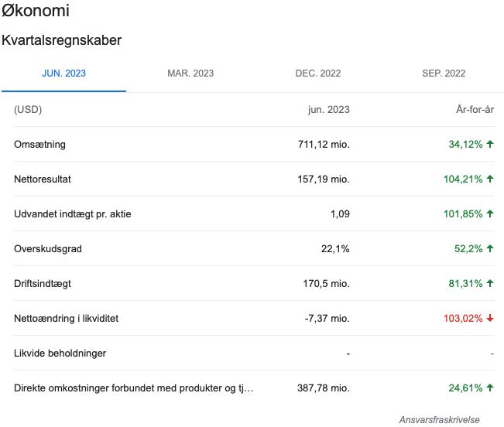This screenshot has width=504, height=427.
Task: Select Nettoændring i likviditet row
Action: pos(254,318)
